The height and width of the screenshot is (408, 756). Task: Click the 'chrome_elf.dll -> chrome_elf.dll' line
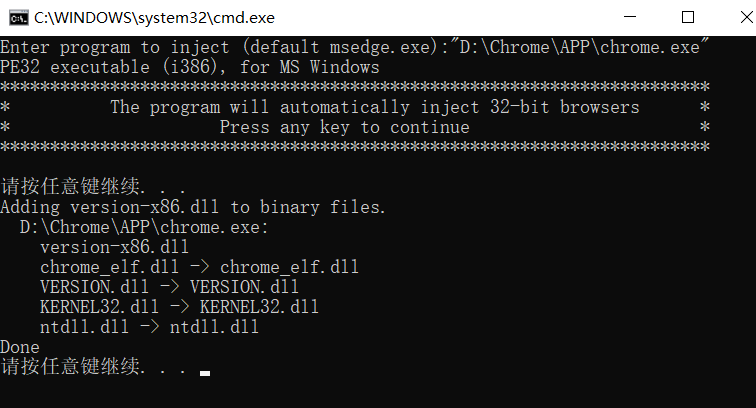[199, 267]
